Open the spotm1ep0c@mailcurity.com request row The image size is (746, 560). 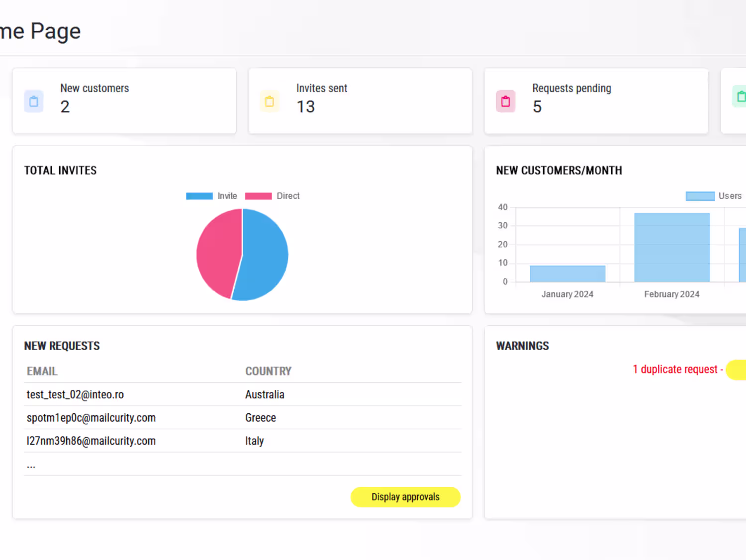tap(243, 418)
